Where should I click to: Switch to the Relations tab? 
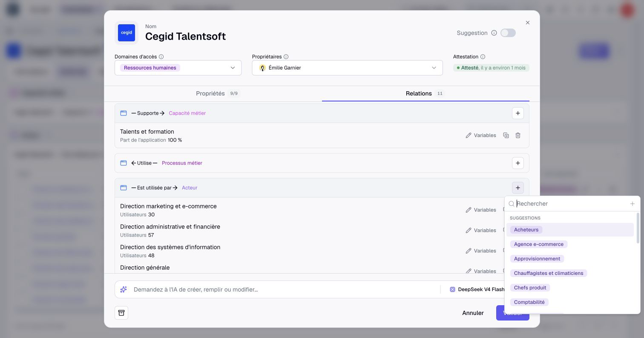coord(425,93)
